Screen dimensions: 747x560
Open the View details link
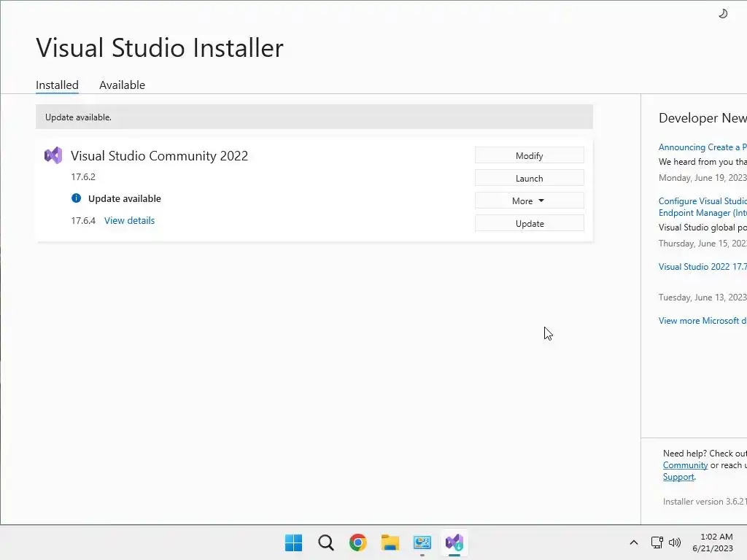click(130, 220)
